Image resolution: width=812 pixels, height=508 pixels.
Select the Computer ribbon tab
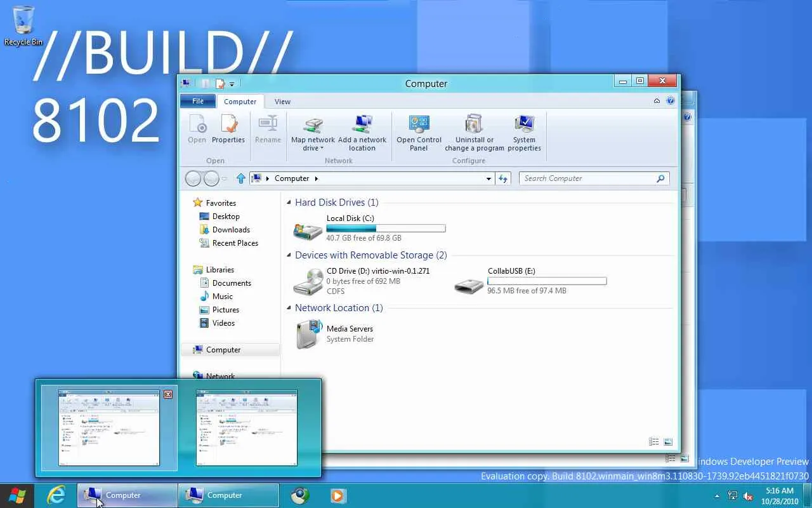pos(240,102)
